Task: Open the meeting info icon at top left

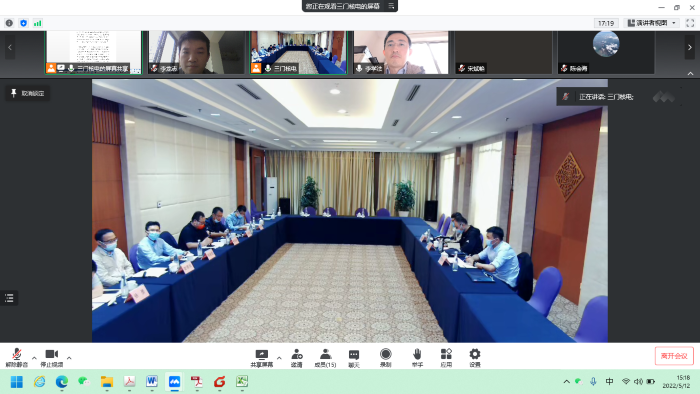Action: (x=9, y=23)
